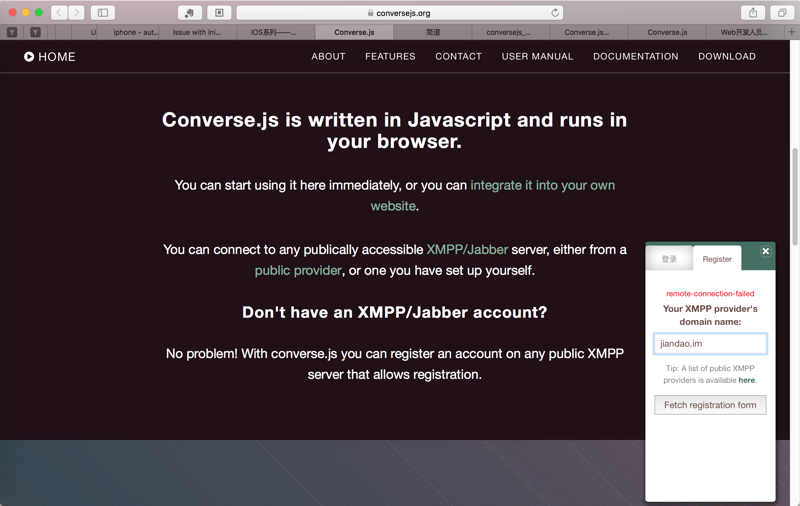Open the ABOUT nav link
Screen dimensions: 800x506
click(x=328, y=57)
